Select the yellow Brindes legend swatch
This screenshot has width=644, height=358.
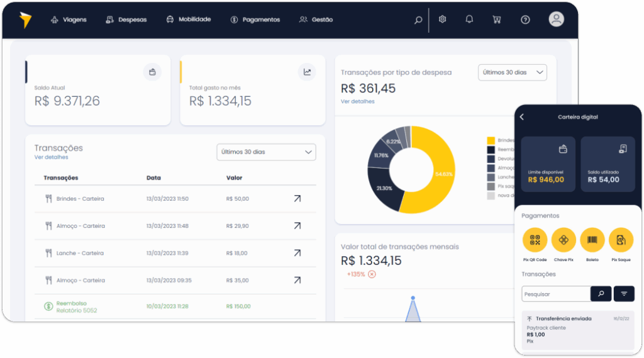pyautogui.click(x=491, y=140)
